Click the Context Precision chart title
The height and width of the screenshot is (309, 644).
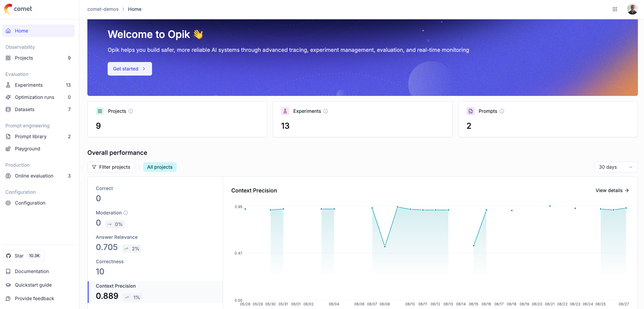pyautogui.click(x=254, y=190)
